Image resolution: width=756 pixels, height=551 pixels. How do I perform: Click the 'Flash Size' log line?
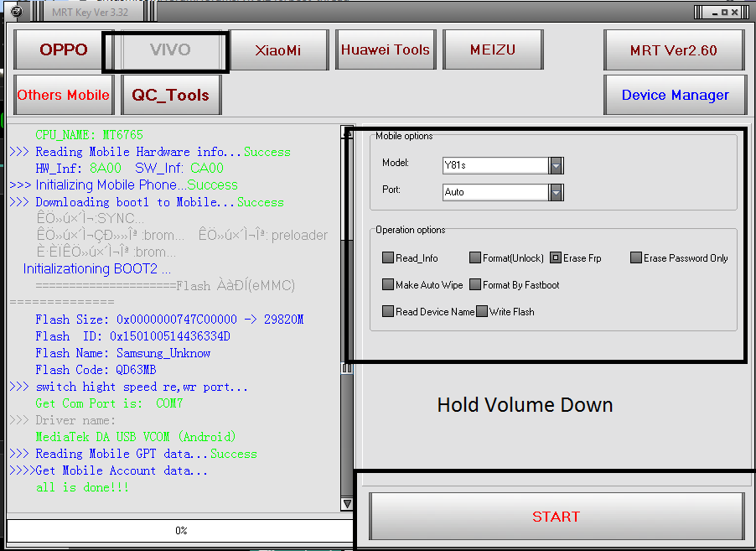[x=169, y=320]
